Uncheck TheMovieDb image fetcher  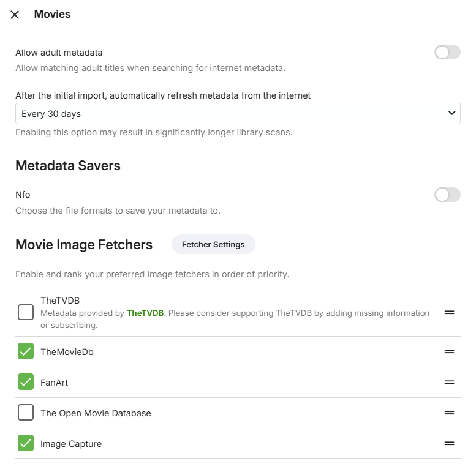point(26,352)
